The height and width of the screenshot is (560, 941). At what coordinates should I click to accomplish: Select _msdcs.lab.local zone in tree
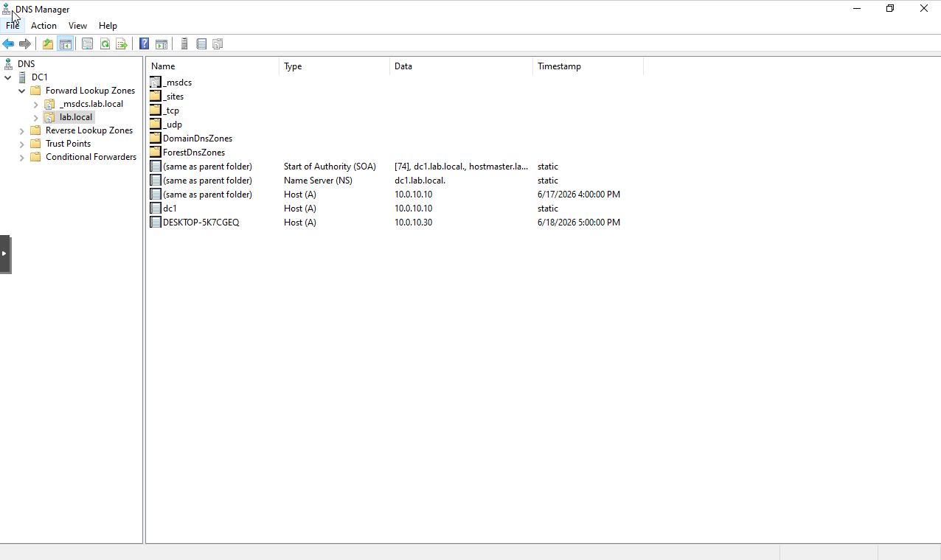(x=91, y=104)
